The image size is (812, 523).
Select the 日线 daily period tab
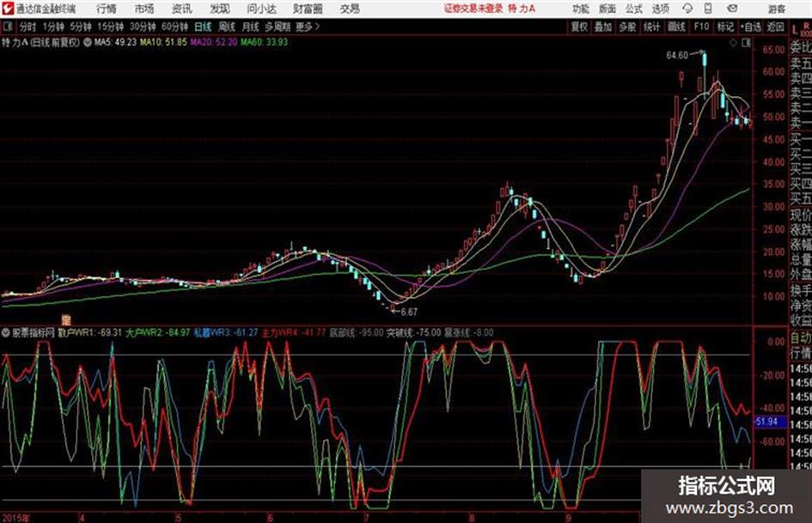coord(203,27)
